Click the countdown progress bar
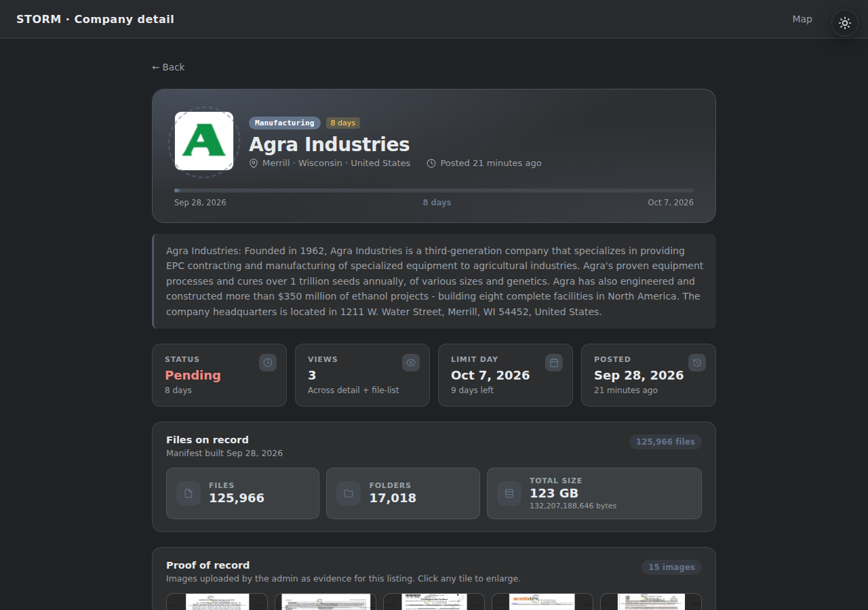The height and width of the screenshot is (610, 868). click(434, 190)
